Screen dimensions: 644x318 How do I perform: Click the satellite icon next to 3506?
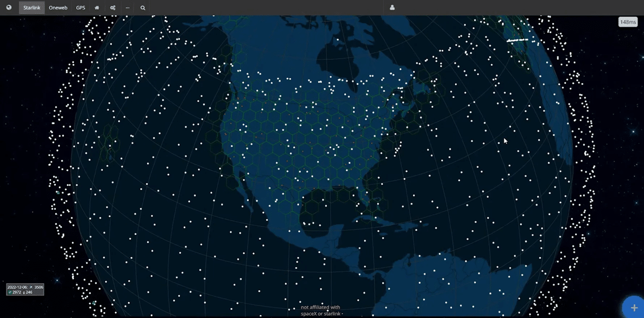pos(31,287)
